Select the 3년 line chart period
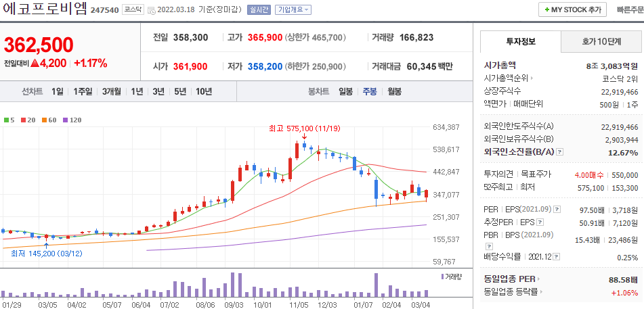 (x=158, y=91)
